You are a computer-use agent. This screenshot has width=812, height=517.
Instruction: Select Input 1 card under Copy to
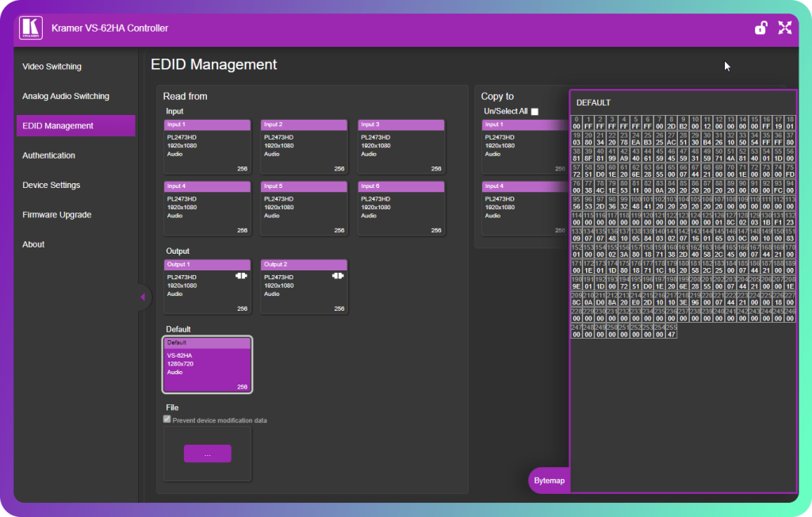[x=525, y=147]
